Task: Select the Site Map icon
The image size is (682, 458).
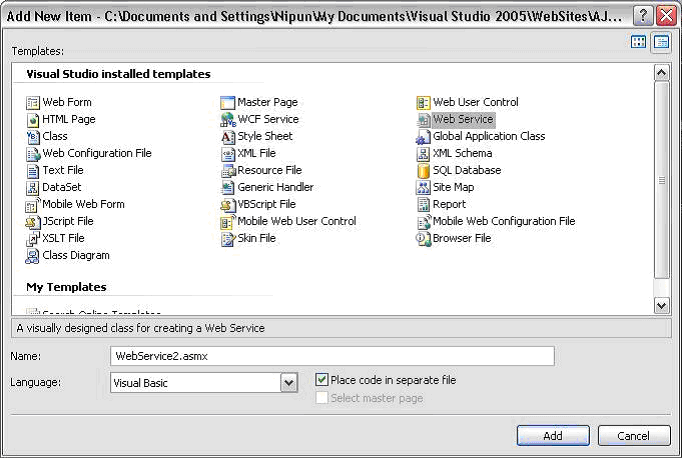Action: tap(423, 187)
